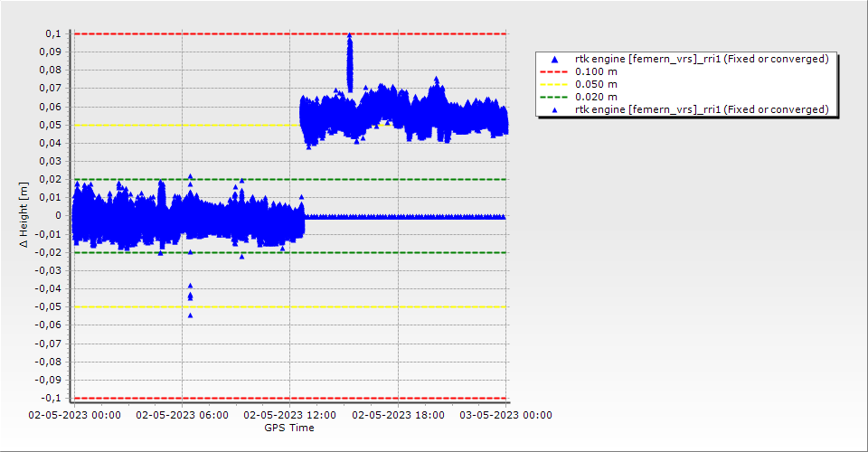The height and width of the screenshot is (452, 868).
Task: Click the first rtk engine legend text
Action: click(x=702, y=59)
